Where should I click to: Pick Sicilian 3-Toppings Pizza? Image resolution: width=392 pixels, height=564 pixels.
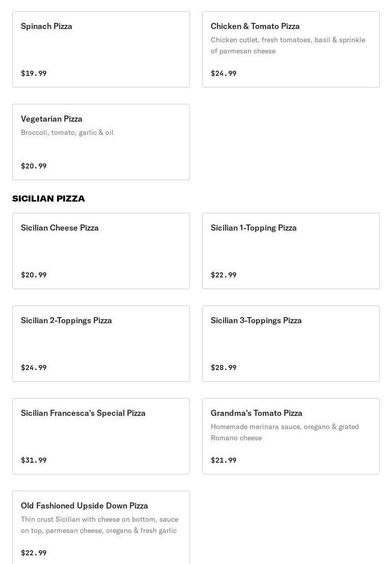tap(291, 344)
